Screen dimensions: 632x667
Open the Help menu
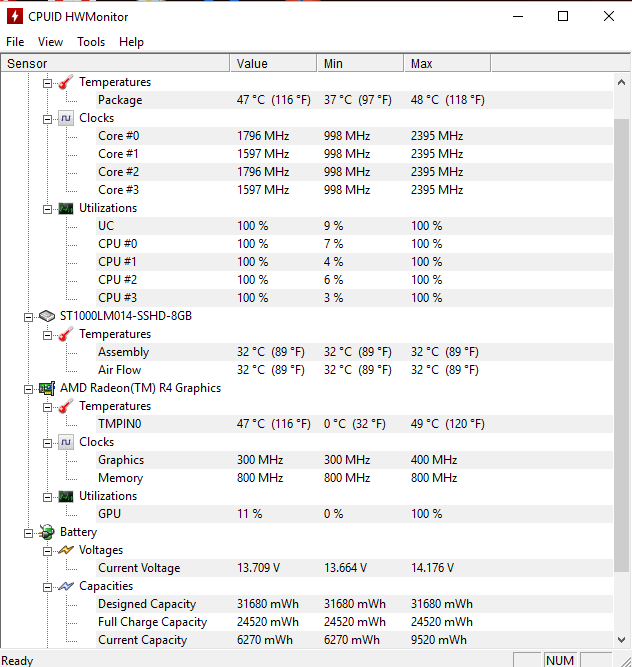(x=131, y=42)
